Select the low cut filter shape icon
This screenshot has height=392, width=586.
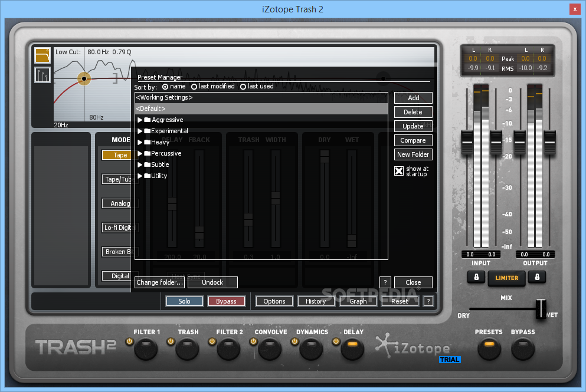[x=42, y=55]
